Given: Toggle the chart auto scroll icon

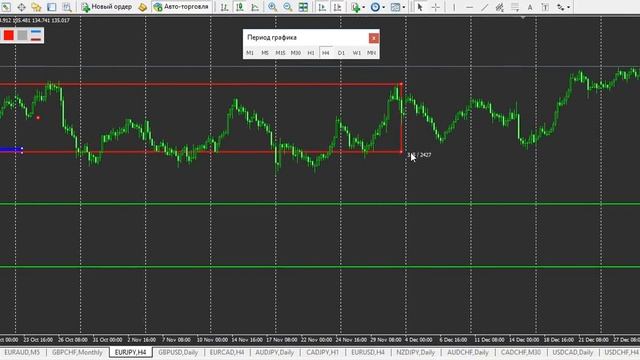Looking at the screenshot, I should click(x=322, y=7).
